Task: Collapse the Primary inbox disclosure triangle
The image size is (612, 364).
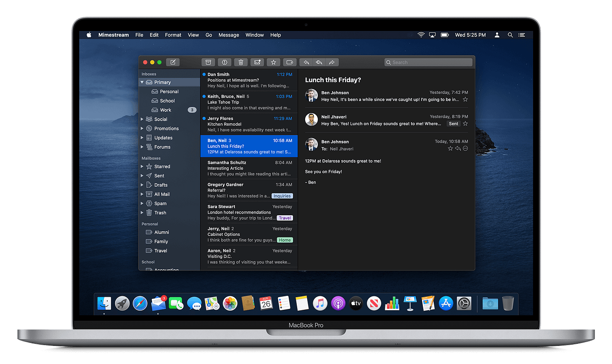Action: click(x=142, y=82)
